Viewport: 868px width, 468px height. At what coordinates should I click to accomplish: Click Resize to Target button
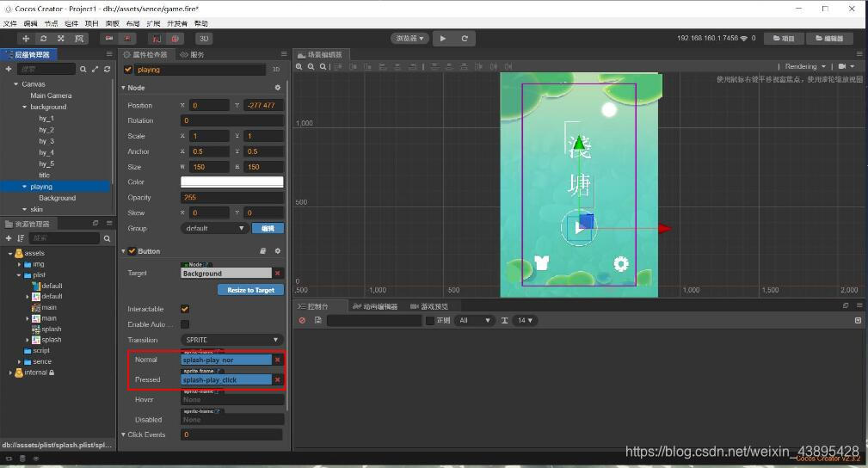click(251, 290)
